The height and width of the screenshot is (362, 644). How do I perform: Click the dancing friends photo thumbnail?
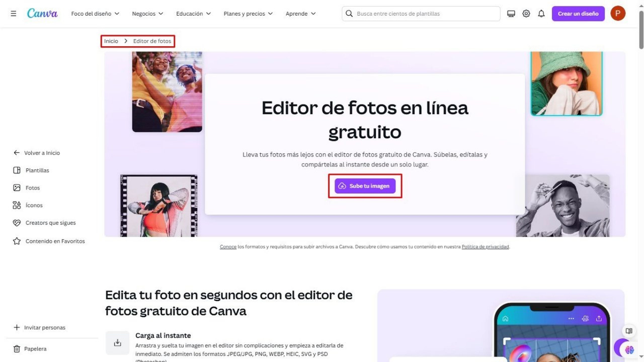[x=167, y=92]
